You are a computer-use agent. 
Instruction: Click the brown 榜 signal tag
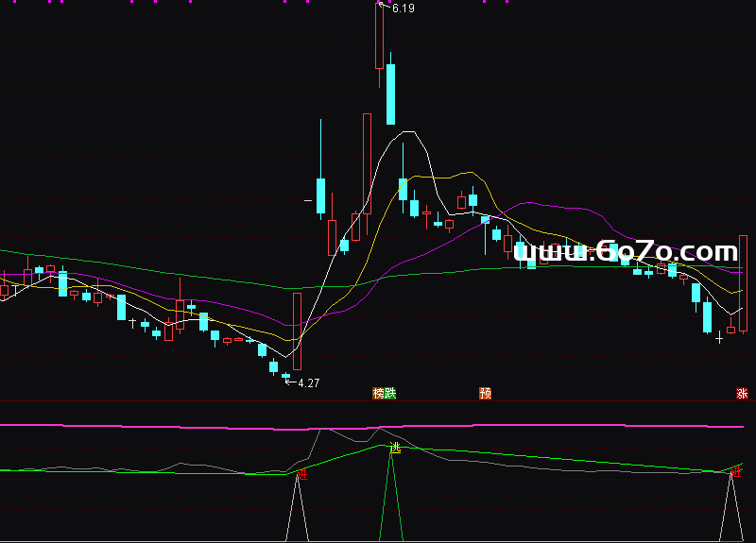pyautogui.click(x=378, y=393)
